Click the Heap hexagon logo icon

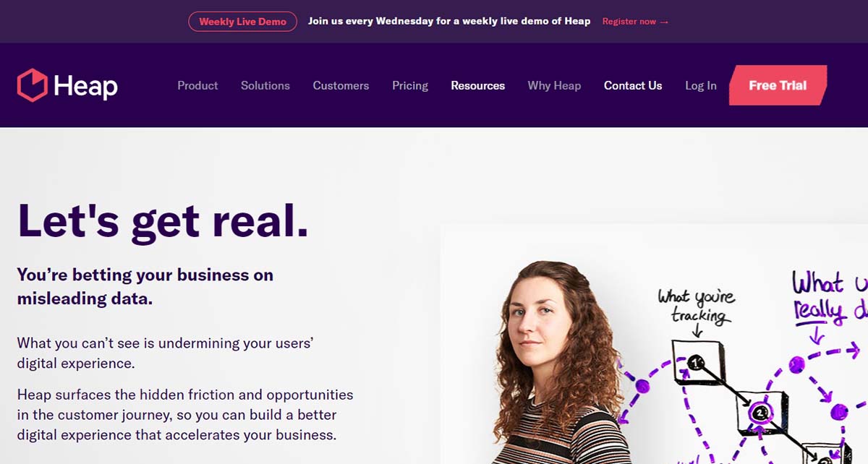[33, 85]
